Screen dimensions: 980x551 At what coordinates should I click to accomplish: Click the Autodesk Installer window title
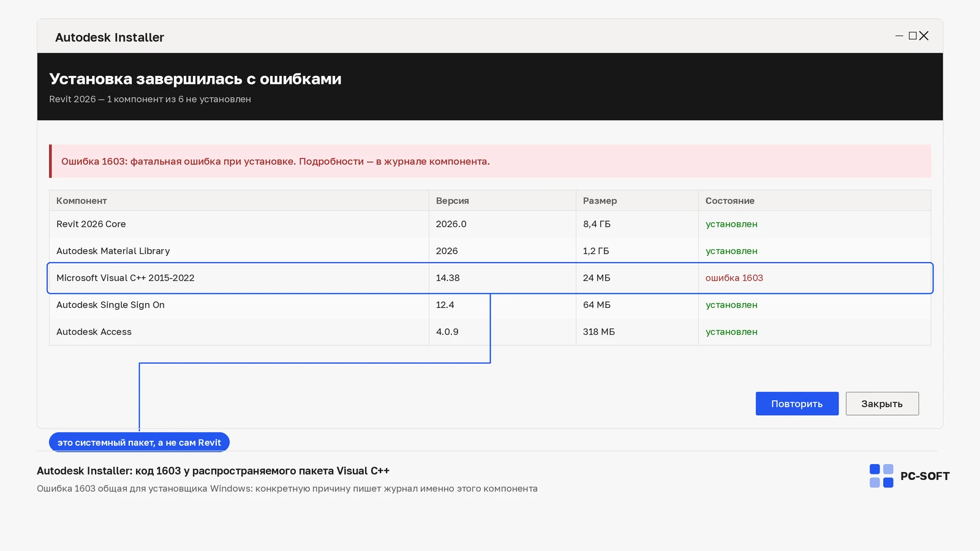pos(110,37)
